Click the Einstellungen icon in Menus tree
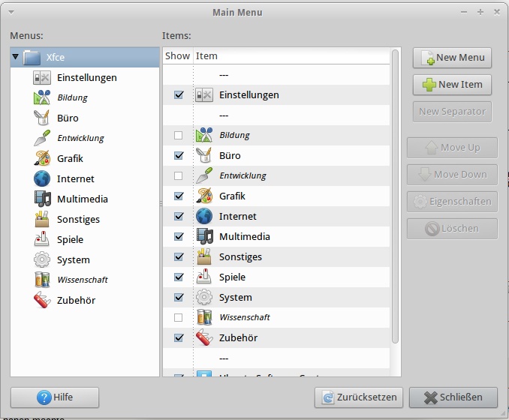This screenshot has width=509, height=420. (x=42, y=78)
